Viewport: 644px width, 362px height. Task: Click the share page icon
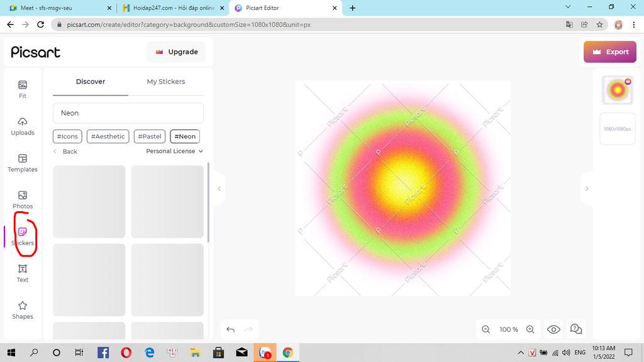pos(584,25)
